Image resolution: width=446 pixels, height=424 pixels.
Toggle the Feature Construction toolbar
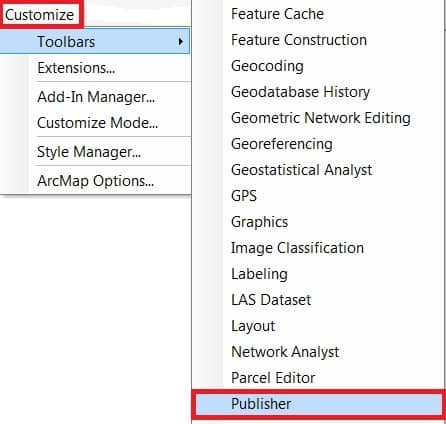coord(319,40)
